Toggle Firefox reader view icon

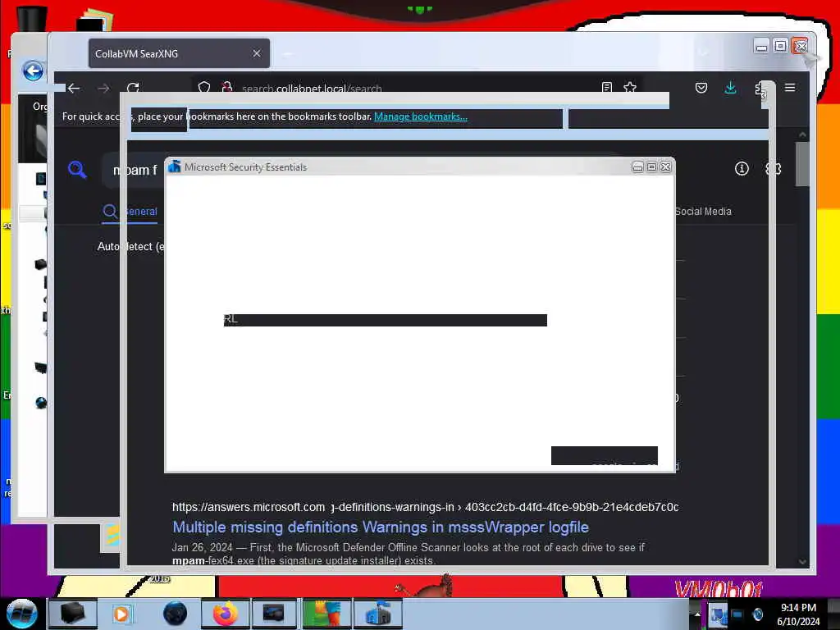pyautogui.click(x=607, y=87)
